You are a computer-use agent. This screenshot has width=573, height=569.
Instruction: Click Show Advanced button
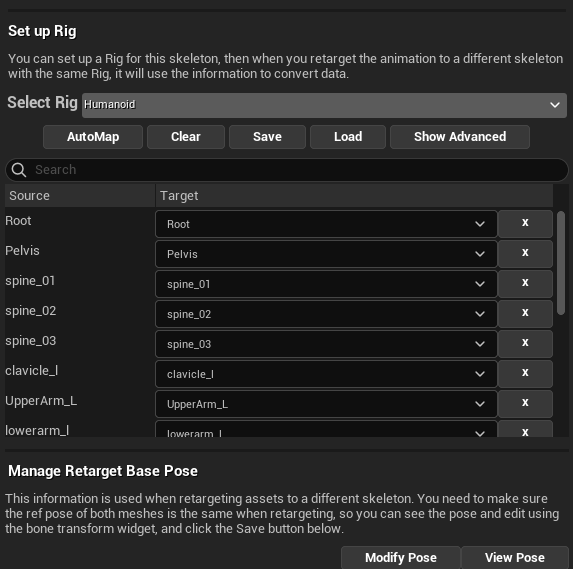(460, 137)
